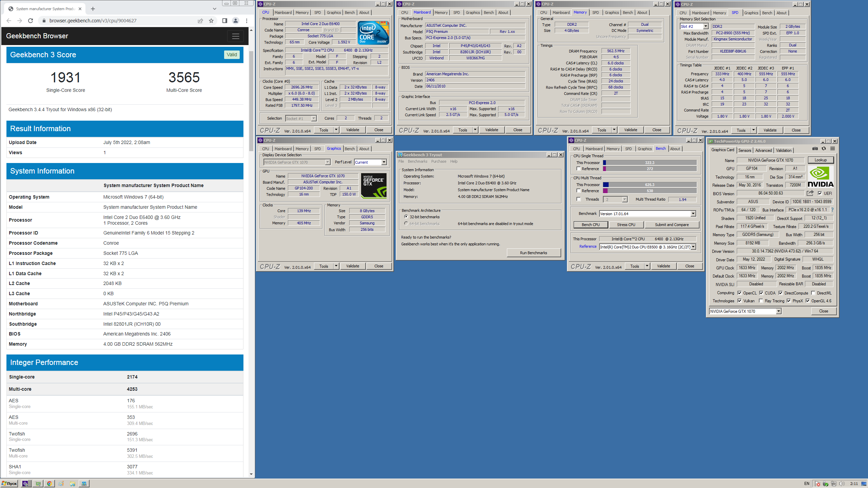Open the GPU-Z hamburger menu
This screenshot has height=488, width=868.
tap(832, 149)
